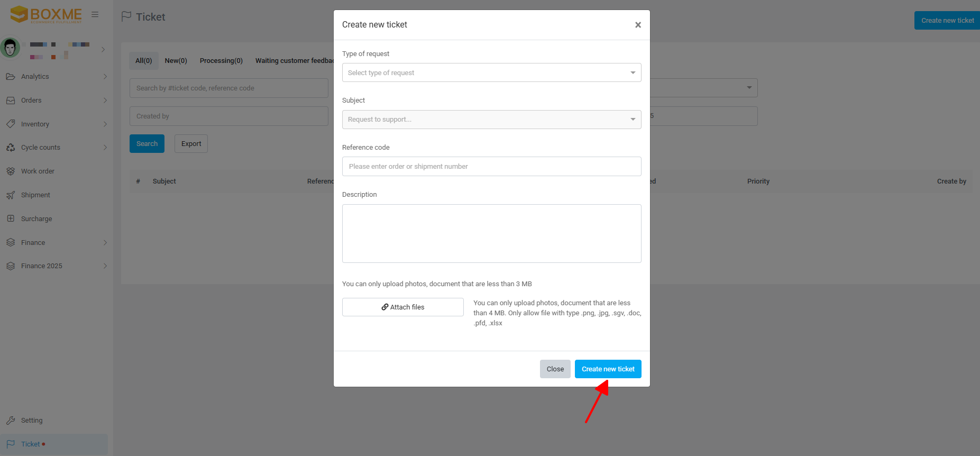Click the blue Create new ticket dialog button
Image resolution: width=980 pixels, height=456 pixels.
click(608, 369)
